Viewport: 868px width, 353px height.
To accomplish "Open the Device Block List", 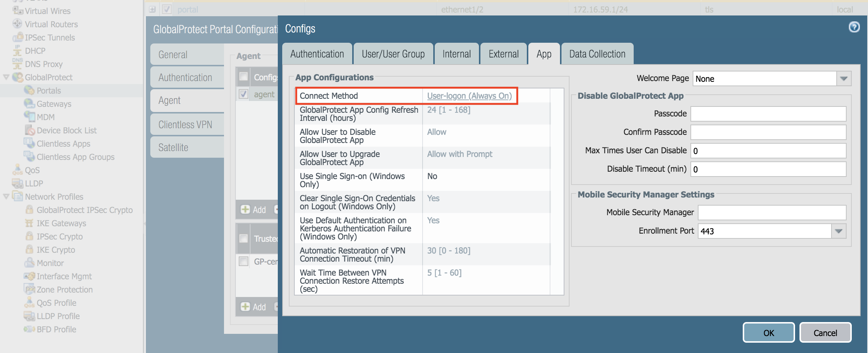I will tap(66, 130).
